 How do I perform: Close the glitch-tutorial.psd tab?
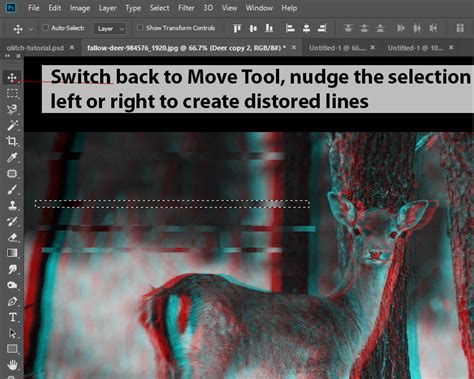[72, 48]
